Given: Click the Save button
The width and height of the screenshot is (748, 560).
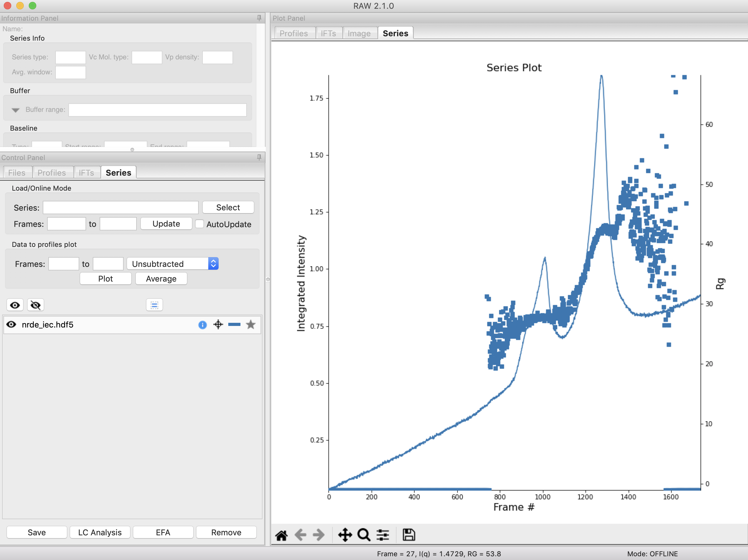Looking at the screenshot, I should click(37, 532).
